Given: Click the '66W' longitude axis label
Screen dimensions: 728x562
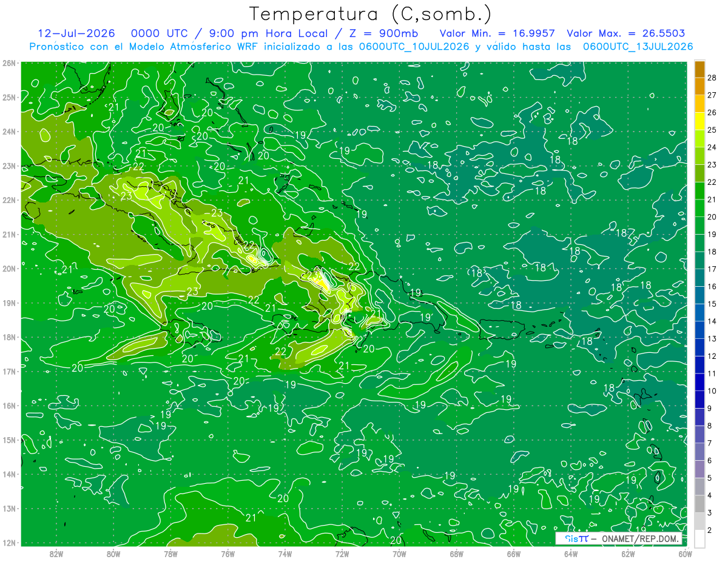Looking at the screenshot, I should click(x=514, y=554).
